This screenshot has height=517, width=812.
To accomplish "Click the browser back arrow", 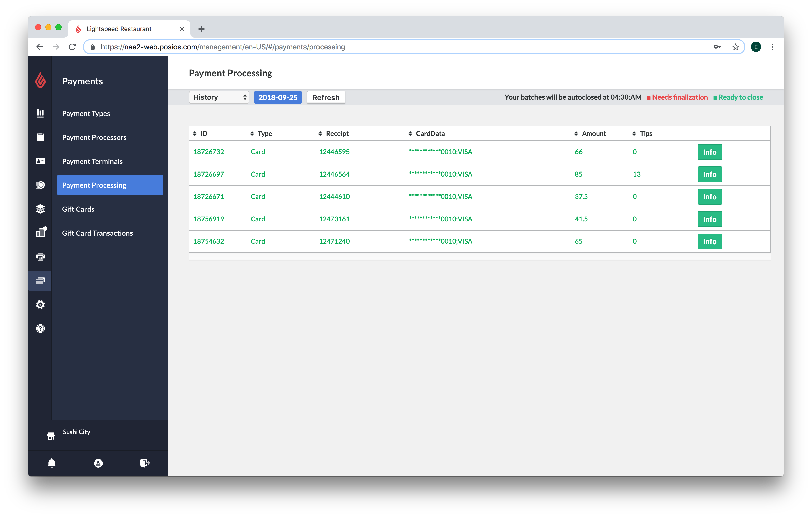I will tap(40, 47).
